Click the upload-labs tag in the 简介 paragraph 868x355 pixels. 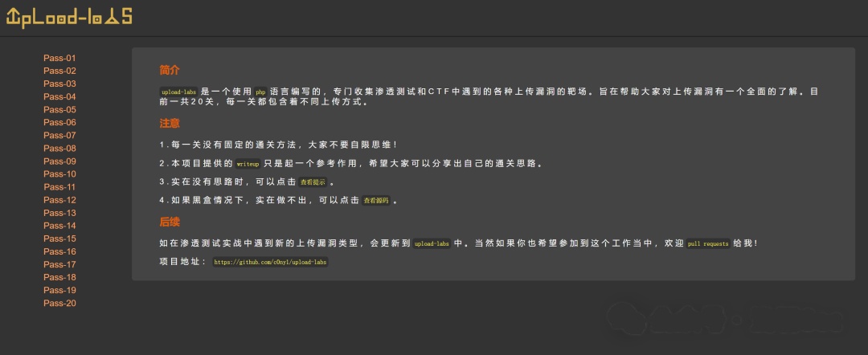pos(178,92)
